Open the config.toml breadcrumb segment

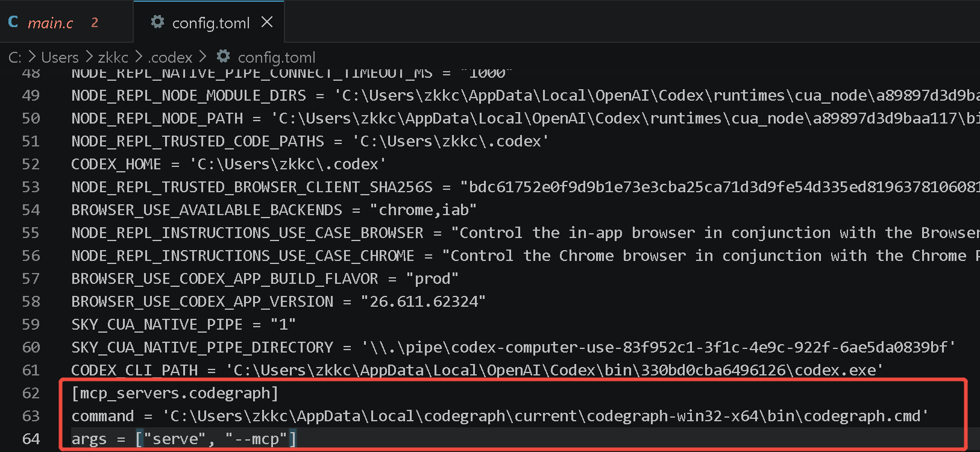pyautogui.click(x=277, y=57)
